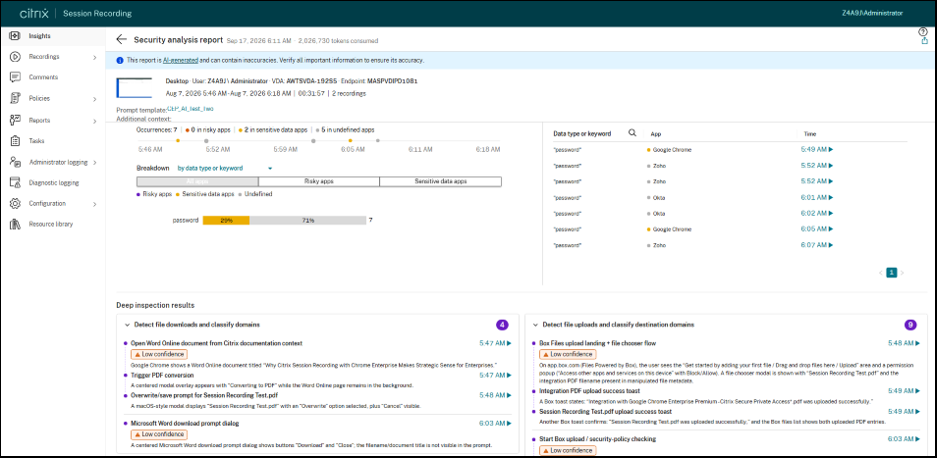Click Administrator logging icon

(16, 162)
